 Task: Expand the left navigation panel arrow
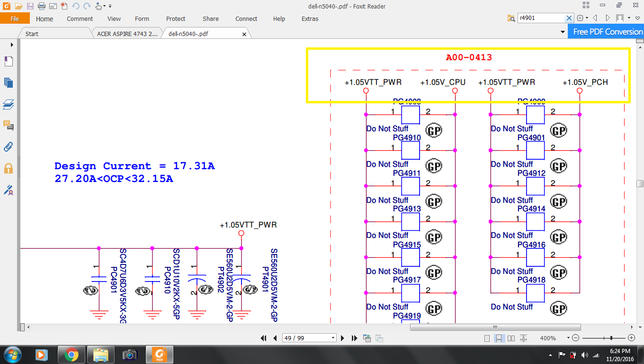click(x=11, y=45)
